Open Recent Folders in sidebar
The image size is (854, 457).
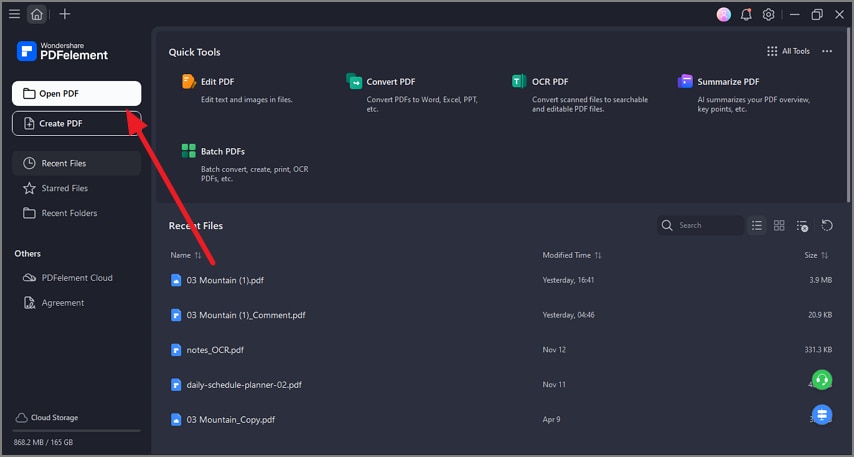[x=68, y=213]
